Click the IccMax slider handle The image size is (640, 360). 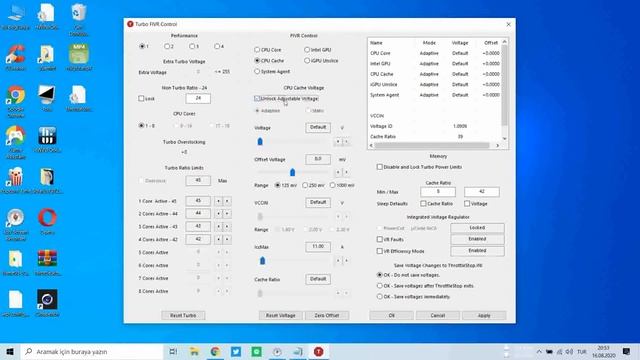pyautogui.click(x=262, y=260)
